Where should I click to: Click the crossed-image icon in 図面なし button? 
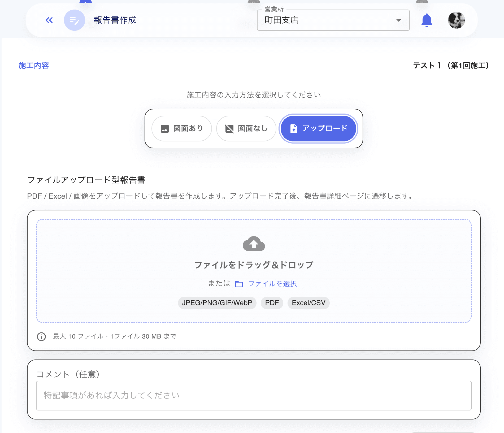coord(230,128)
